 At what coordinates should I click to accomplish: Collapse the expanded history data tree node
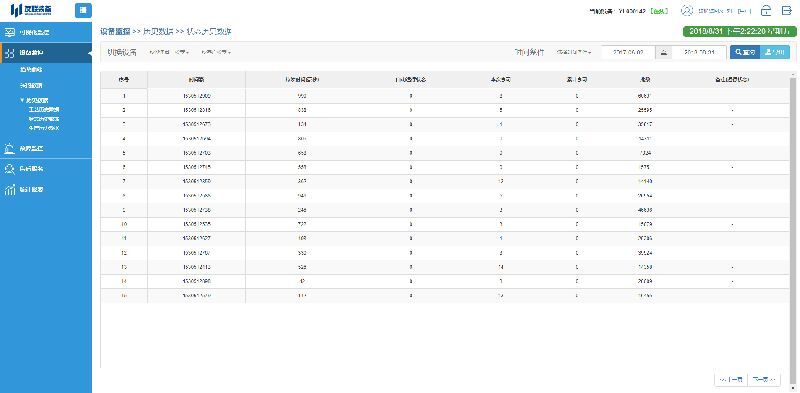(22, 101)
